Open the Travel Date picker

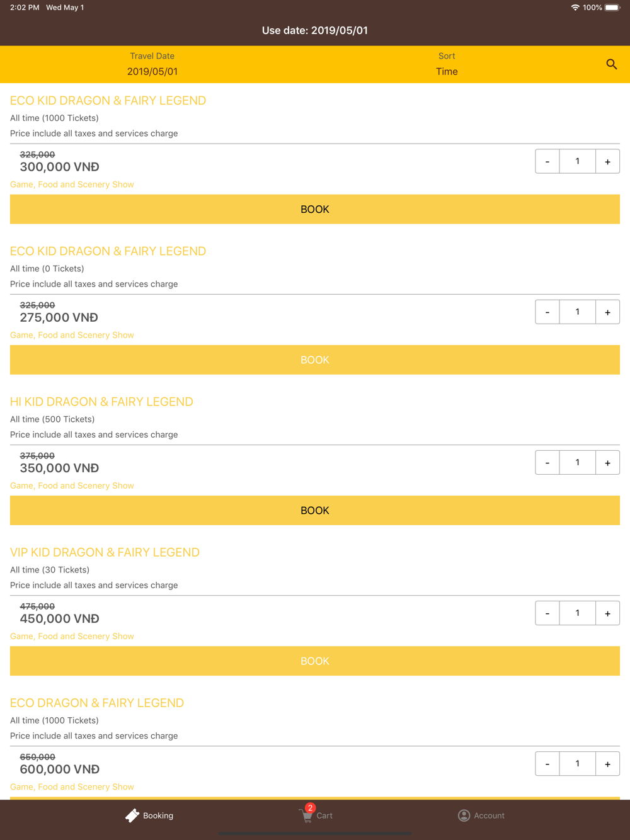tap(152, 64)
